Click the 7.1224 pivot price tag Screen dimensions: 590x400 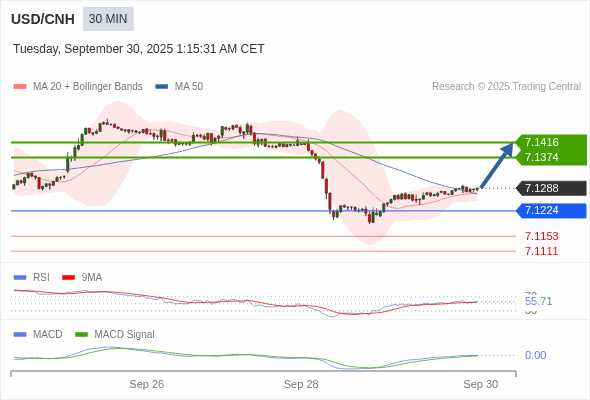coord(551,211)
